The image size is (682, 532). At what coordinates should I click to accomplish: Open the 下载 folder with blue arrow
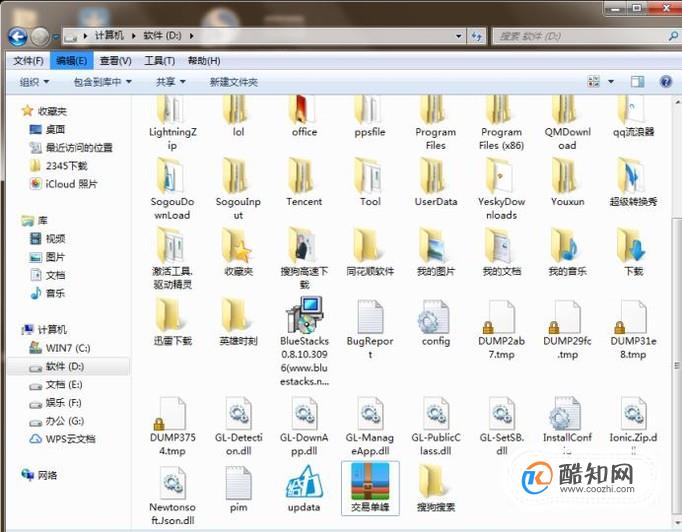click(633, 251)
